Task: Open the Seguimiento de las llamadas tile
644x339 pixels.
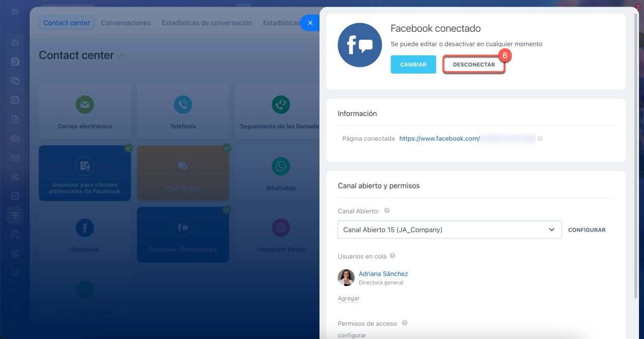Action: coord(277,111)
